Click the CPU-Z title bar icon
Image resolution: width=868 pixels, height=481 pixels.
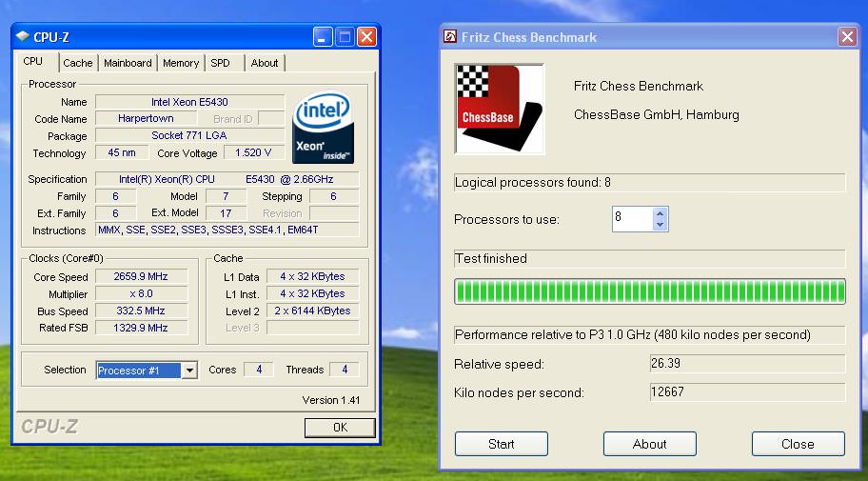[23, 36]
